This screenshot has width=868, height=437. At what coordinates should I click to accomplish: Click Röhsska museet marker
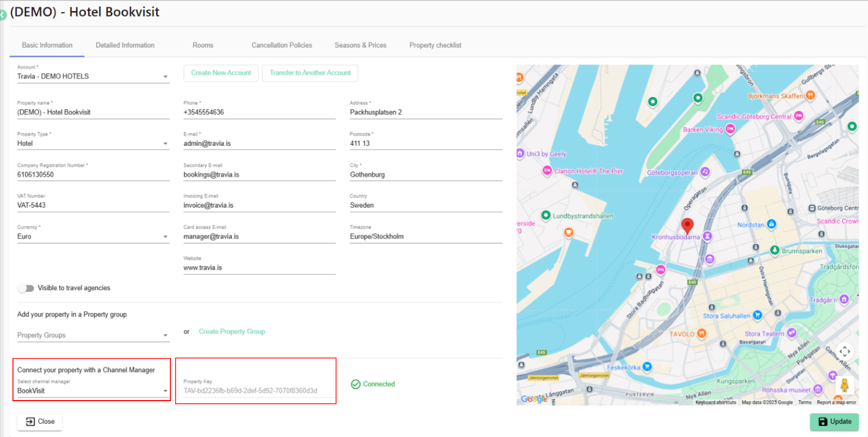point(818,389)
